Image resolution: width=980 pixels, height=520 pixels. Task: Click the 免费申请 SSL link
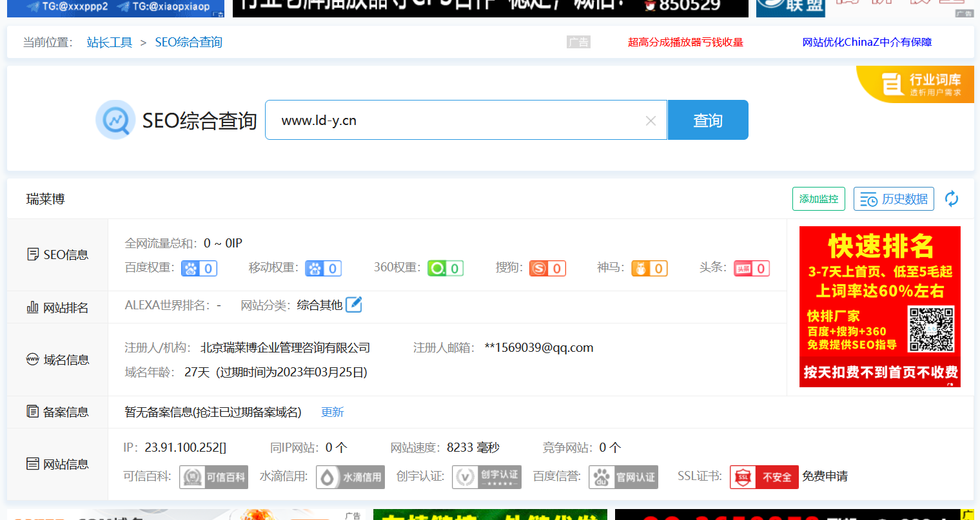point(825,476)
